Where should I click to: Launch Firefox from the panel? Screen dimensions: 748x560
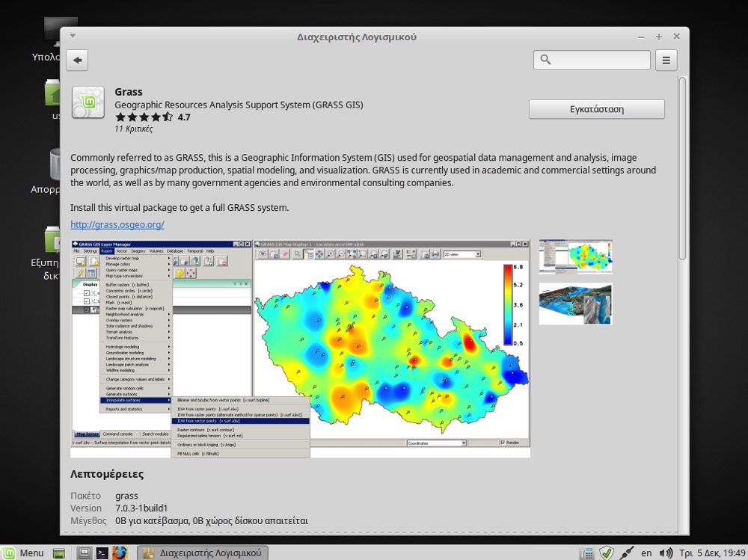[x=120, y=553]
